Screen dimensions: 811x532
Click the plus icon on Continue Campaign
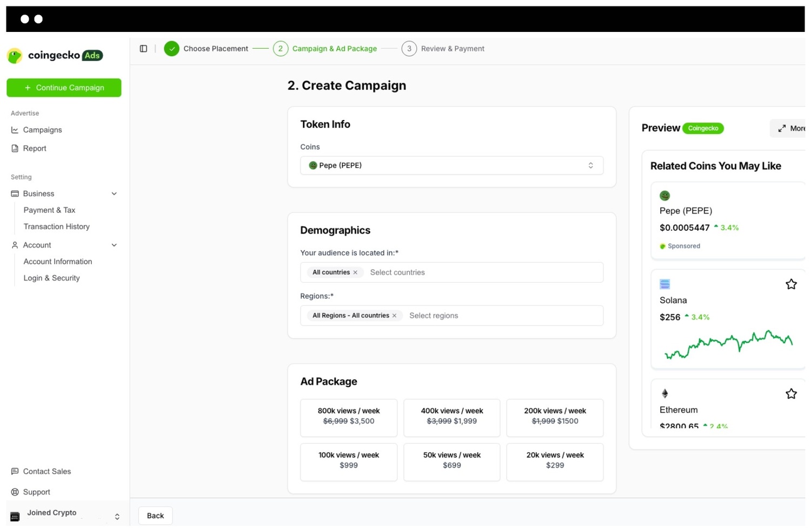pyautogui.click(x=28, y=88)
